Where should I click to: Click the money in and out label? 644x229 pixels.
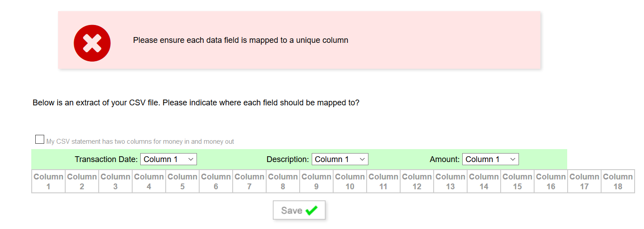pyautogui.click(x=140, y=142)
